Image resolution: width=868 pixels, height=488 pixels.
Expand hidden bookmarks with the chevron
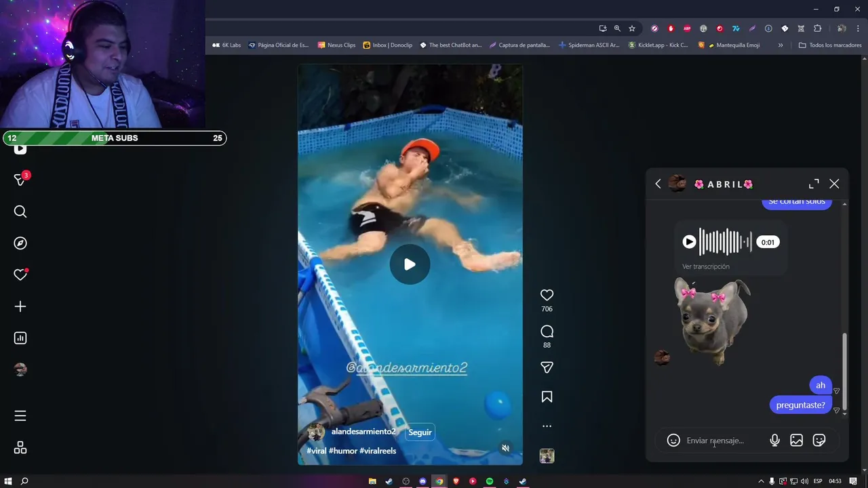click(x=781, y=45)
